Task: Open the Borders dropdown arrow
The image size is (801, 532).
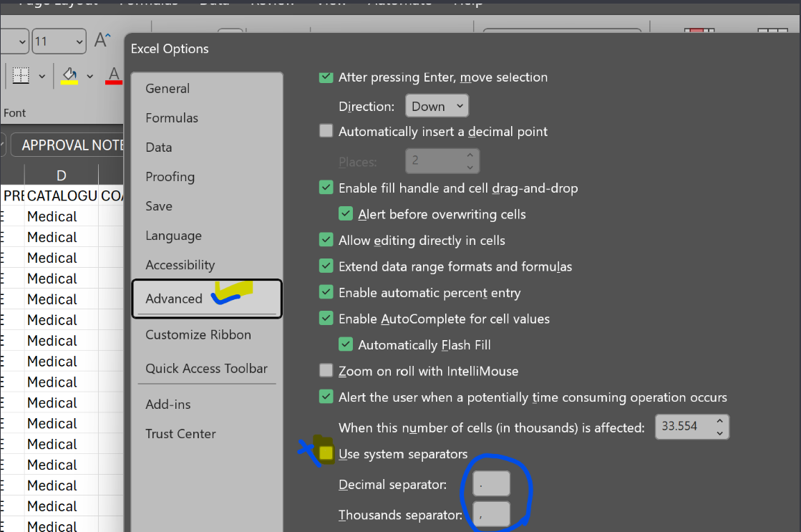Action: point(42,76)
